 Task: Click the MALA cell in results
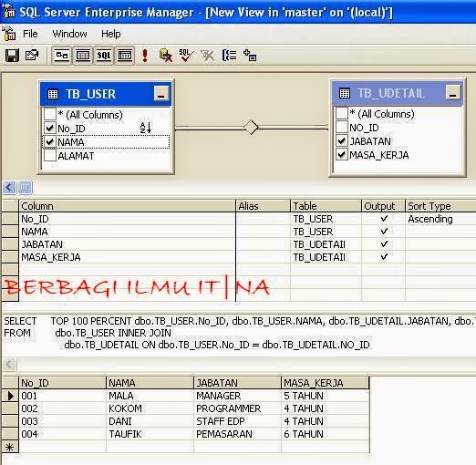click(x=150, y=396)
